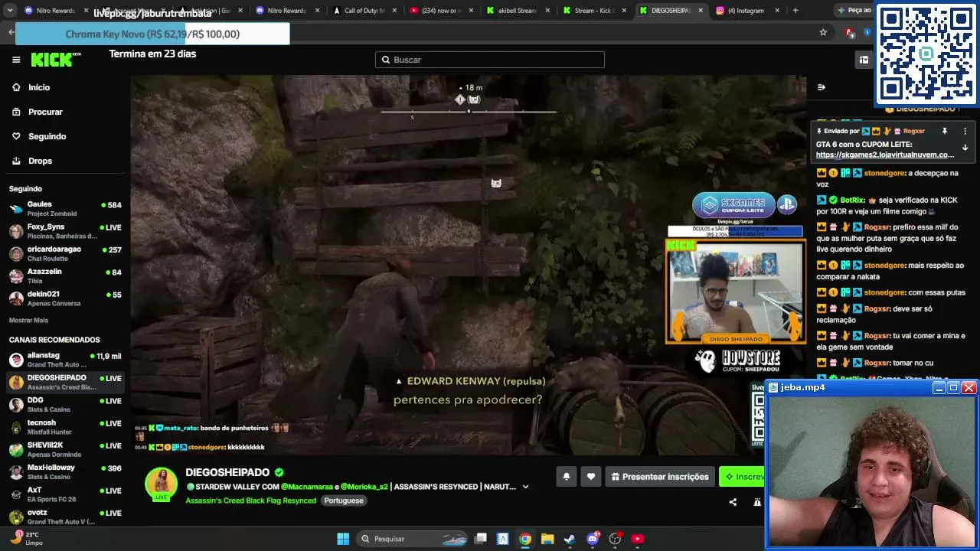The width and height of the screenshot is (980, 551).
Task: Share the stream via share icon
Action: click(x=733, y=502)
